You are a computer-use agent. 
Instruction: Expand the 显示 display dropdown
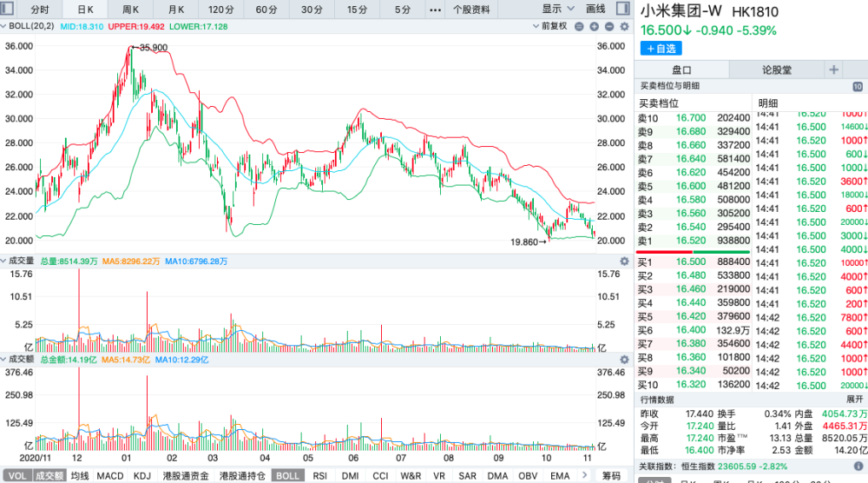tap(557, 9)
